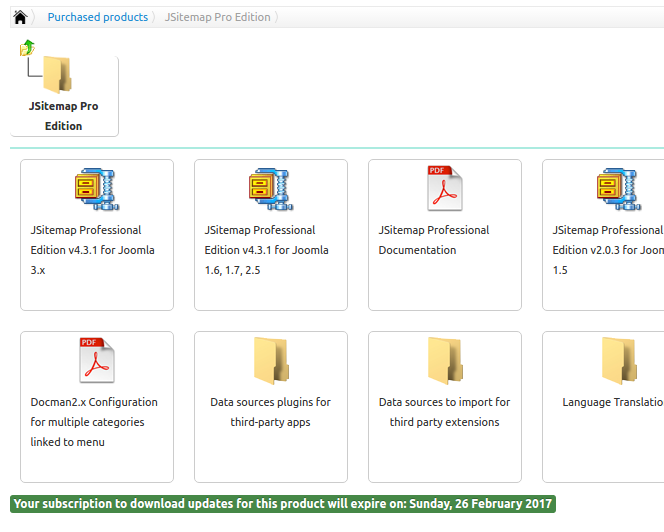Click zip icon for Joomla 1.6, 1.7, 2.5
This screenshot has height=532, width=664.
[x=271, y=189]
